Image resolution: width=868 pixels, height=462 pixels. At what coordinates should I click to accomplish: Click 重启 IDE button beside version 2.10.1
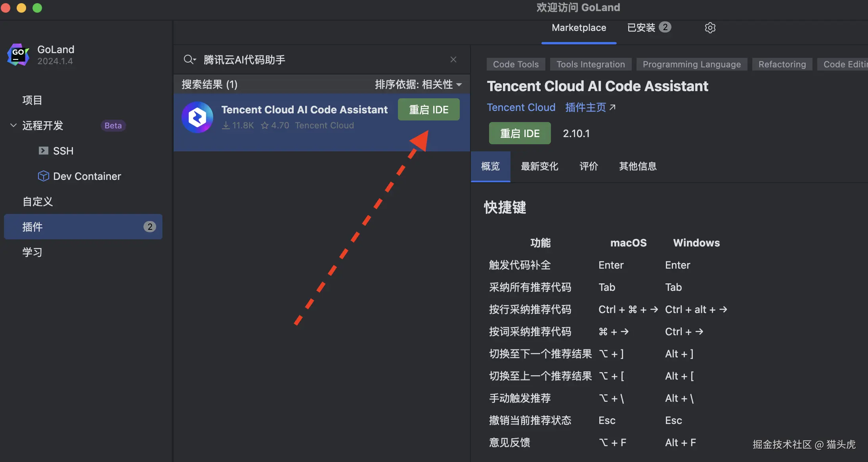point(520,134)
